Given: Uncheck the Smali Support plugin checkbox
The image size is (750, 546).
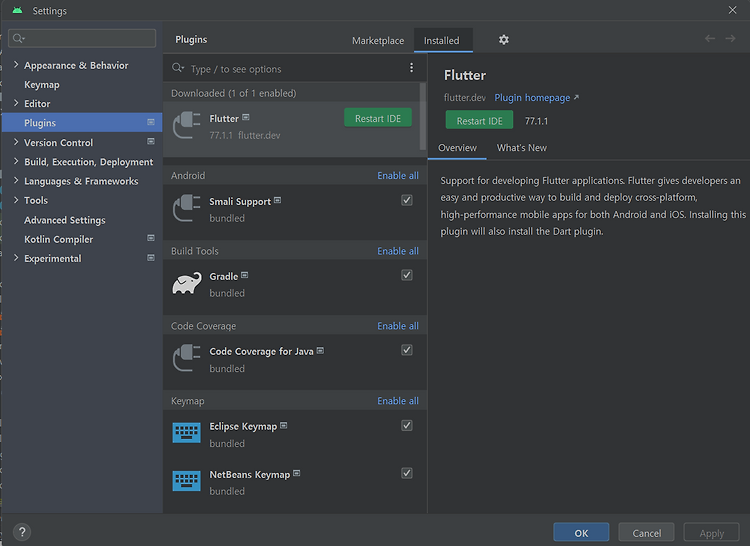Looking at the screenshot, I should point(407,200).
